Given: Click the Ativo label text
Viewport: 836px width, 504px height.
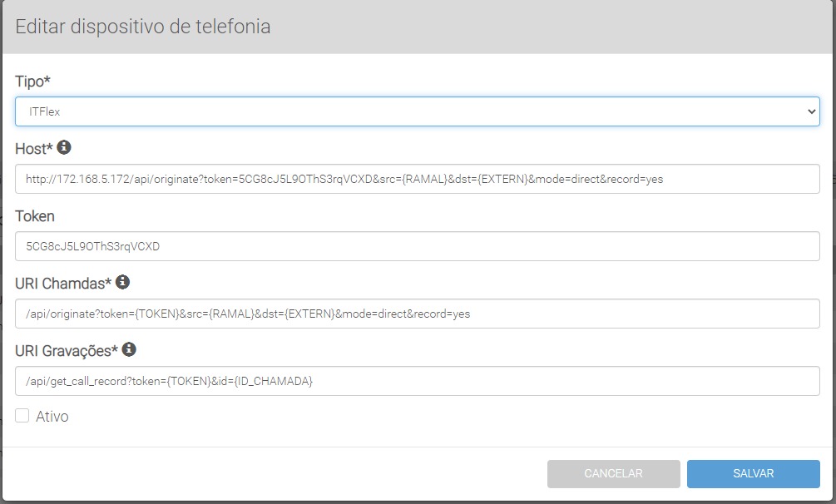Looking at the screenshot, I should click(x=52, y=417).
